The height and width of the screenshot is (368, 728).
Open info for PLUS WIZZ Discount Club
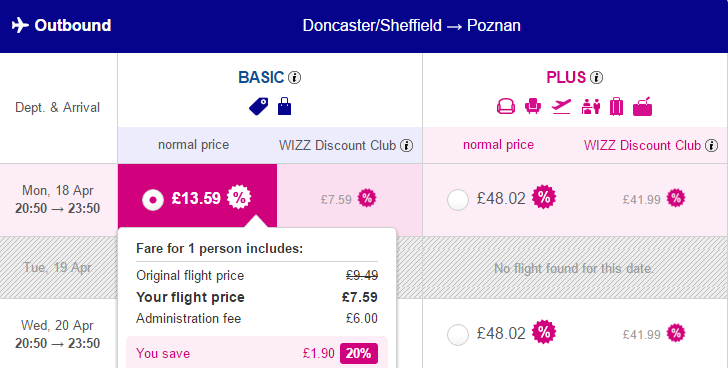point(711,146)
